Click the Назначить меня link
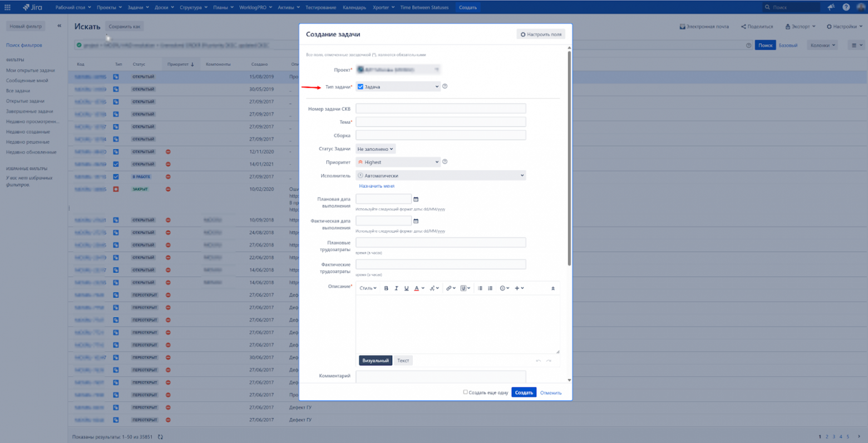This screenshot has height=443, width=868. tap(377, 185)
